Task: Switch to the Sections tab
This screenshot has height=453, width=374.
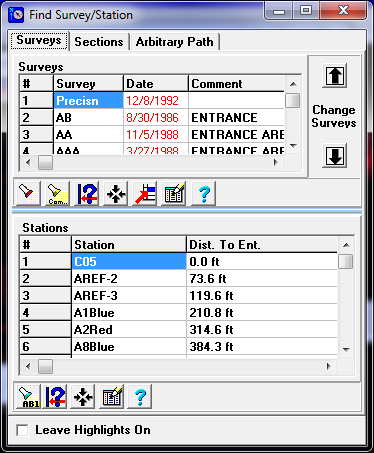Action: click(99, 42)
